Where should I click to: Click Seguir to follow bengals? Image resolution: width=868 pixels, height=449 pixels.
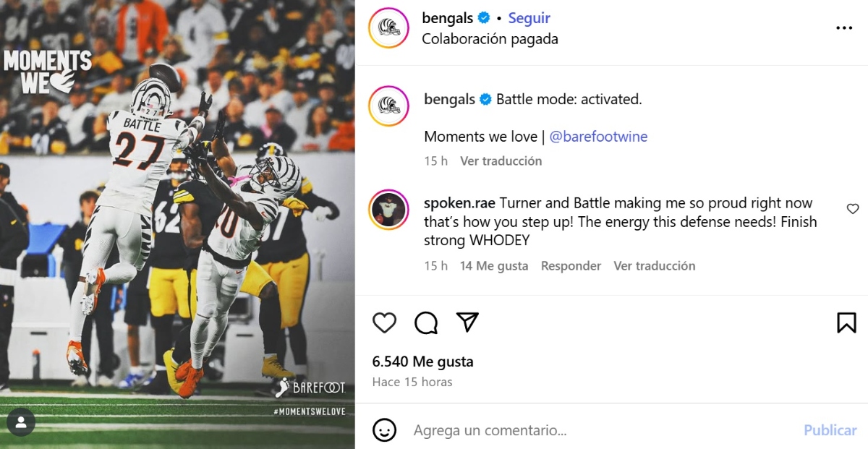point(529,18)
